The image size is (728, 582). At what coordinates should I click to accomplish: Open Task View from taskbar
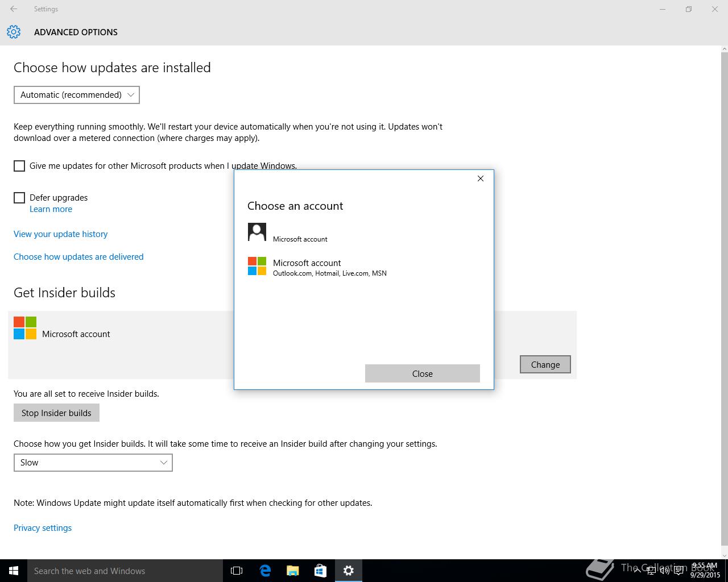pyautogui.click(x=237, y=571)
